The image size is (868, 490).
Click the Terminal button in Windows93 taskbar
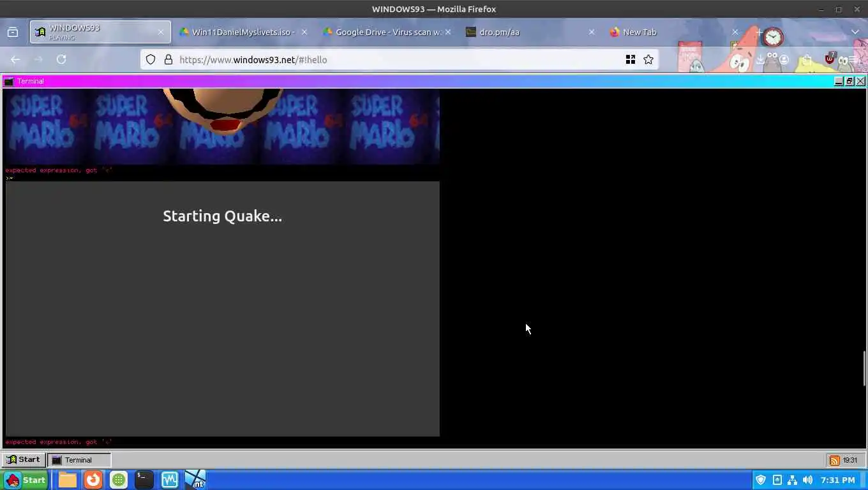pyautogui.click(x=80, y=459)
